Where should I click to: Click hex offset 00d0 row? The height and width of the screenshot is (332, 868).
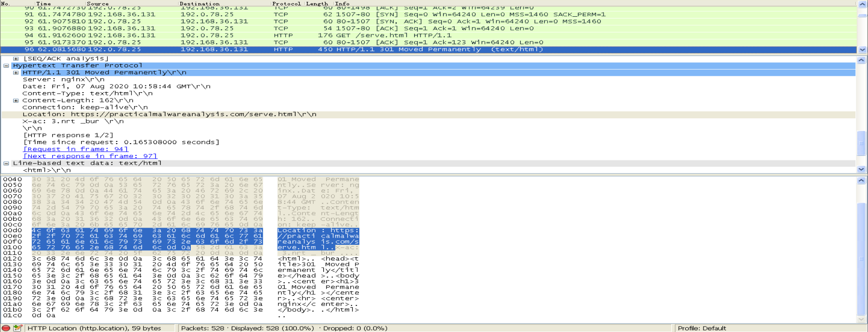click(12, 230)
